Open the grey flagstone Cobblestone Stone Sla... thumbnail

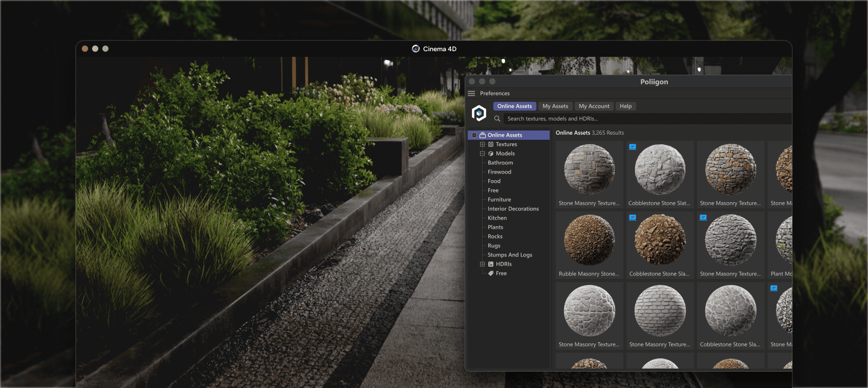[731, 310]
